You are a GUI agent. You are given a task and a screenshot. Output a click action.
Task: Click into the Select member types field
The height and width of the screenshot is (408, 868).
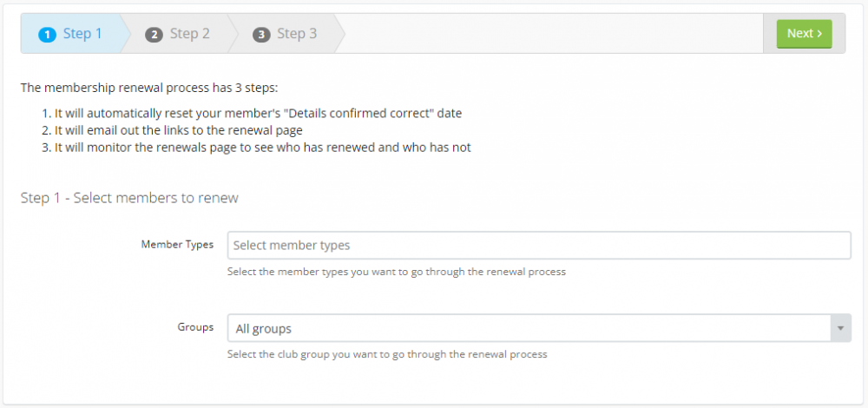(538, 246)
